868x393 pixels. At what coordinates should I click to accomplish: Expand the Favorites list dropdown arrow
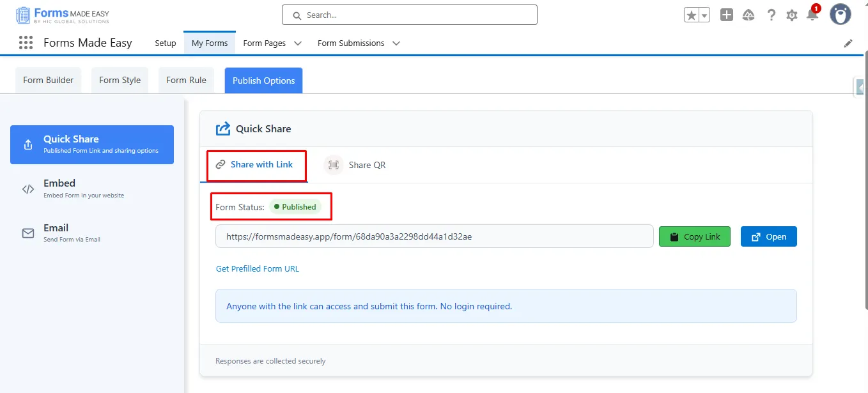click(704, 15)
